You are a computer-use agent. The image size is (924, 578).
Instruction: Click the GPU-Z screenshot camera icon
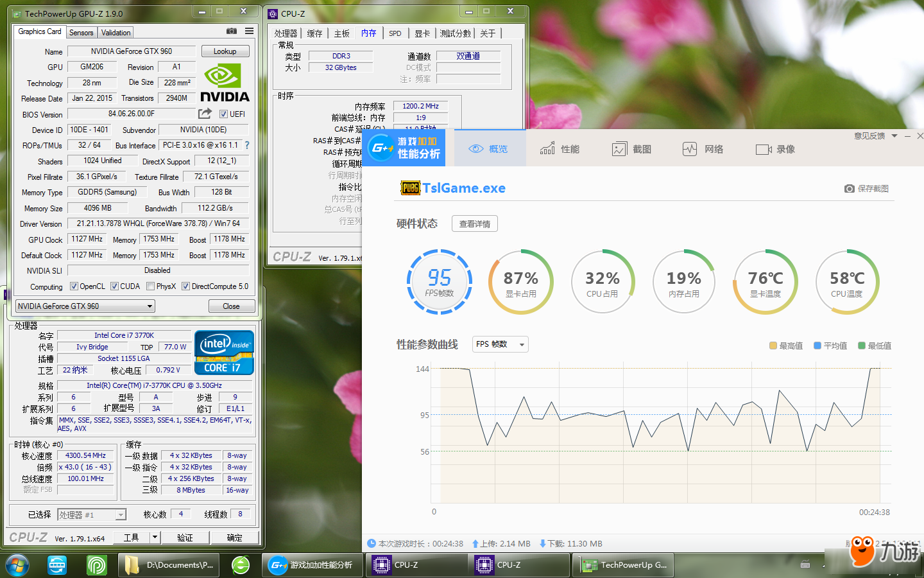pyautogui.click(x=232, y=31)
